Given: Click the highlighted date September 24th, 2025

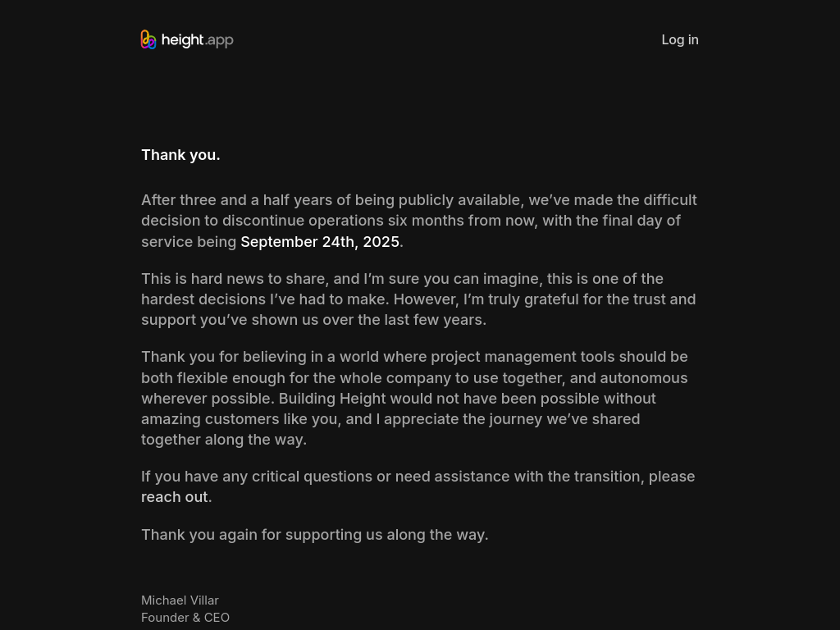Looking at the screenshot, I should tap(320, 242).
